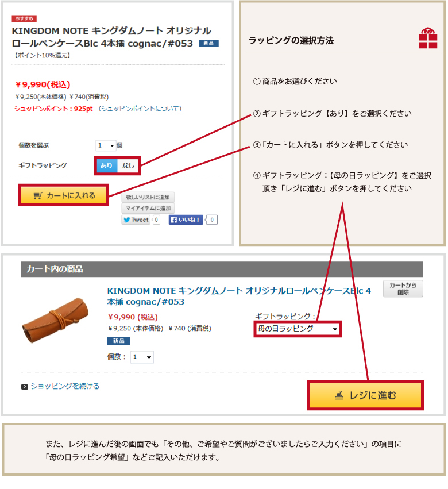Open the 個数を選ぶ quantity dropdown
448x489 pixels.
[106, 145]
